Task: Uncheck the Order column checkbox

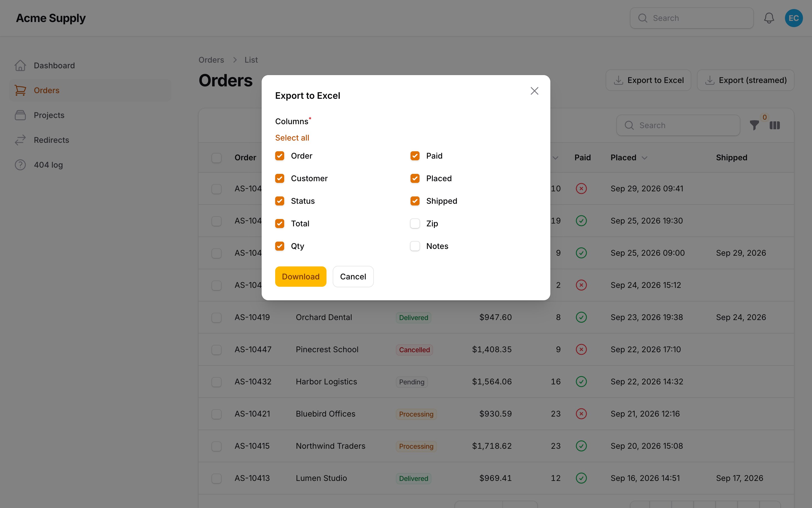Action: point(279,156)
